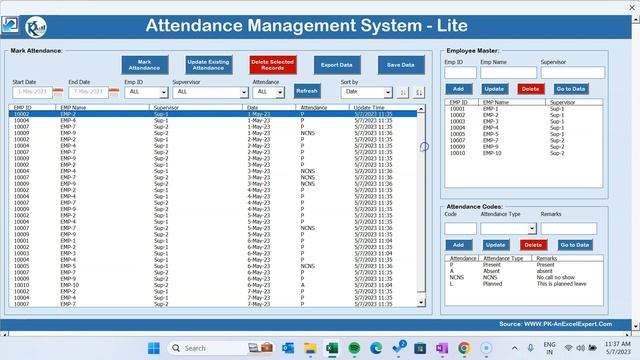This screenshot has height=360, width=640.
Task: Expand the Sort by dropdown
Action: pyautogui.click(x=388, y=93)
